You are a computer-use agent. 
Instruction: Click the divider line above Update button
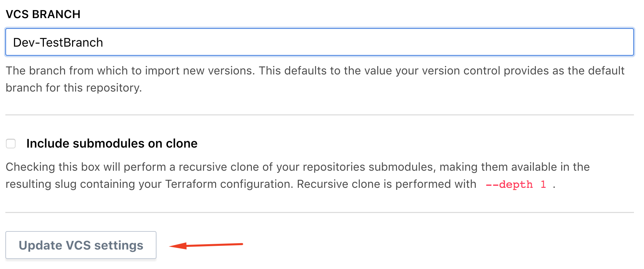point(319,212)
